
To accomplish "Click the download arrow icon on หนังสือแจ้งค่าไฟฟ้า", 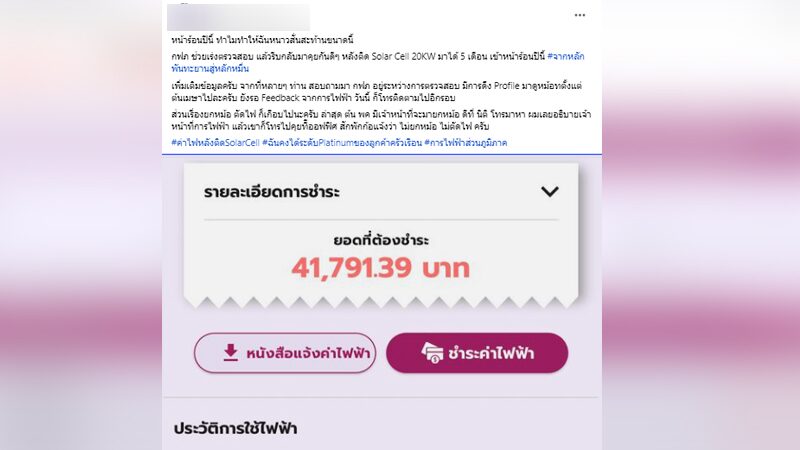I will (231, 353).
